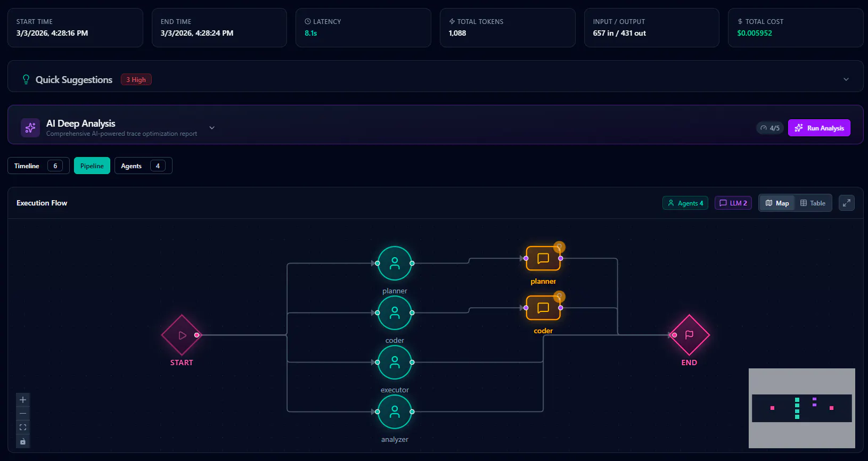
Task: Toggle the Agents 4 filter
Action: click(685, 203)
